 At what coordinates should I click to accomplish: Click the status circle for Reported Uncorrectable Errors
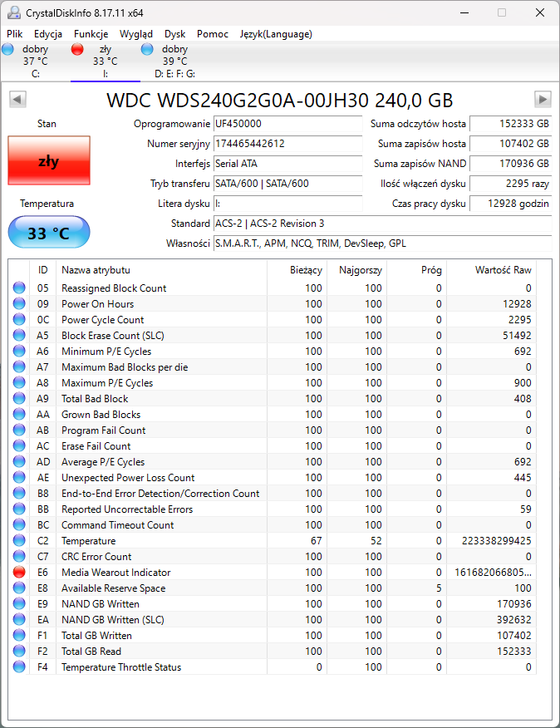[x=19, y=509]
